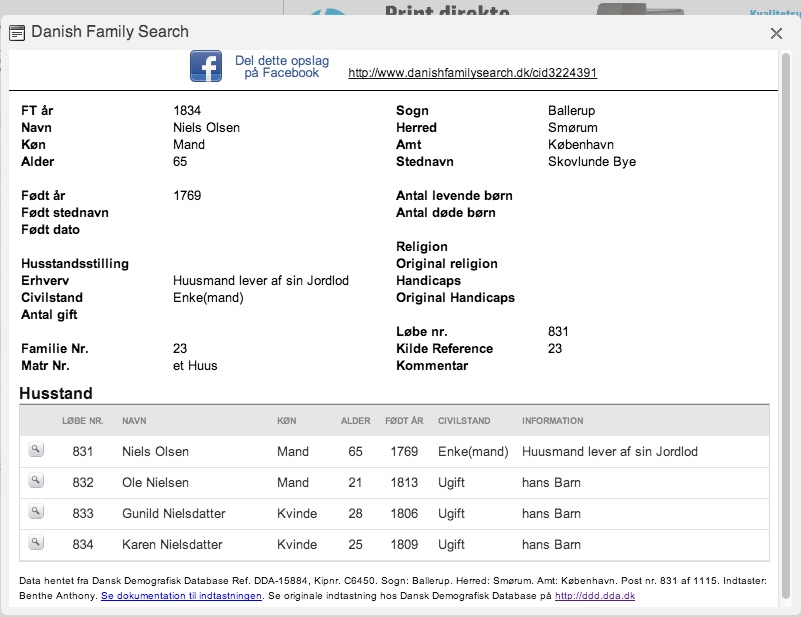Click the Herred value 'Smørum'
The width and height of the screenshot is (801, 617).
(573, 128)
